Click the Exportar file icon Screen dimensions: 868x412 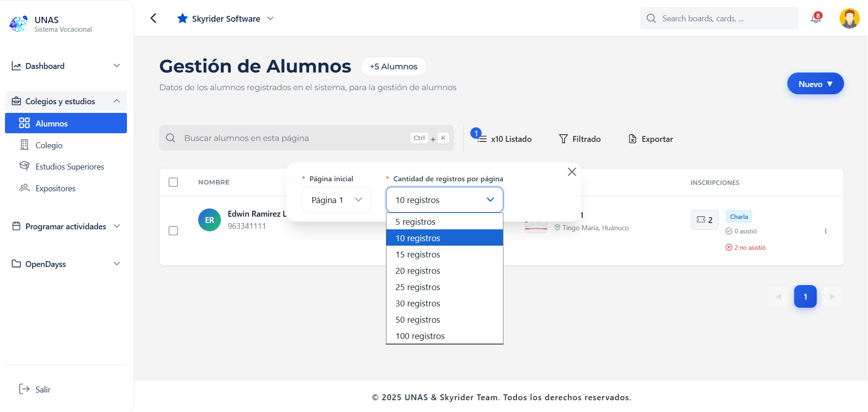pos(632,139)
